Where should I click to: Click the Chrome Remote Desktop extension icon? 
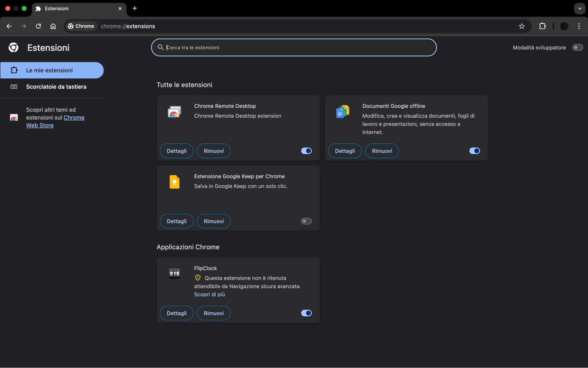click(174, 112)
